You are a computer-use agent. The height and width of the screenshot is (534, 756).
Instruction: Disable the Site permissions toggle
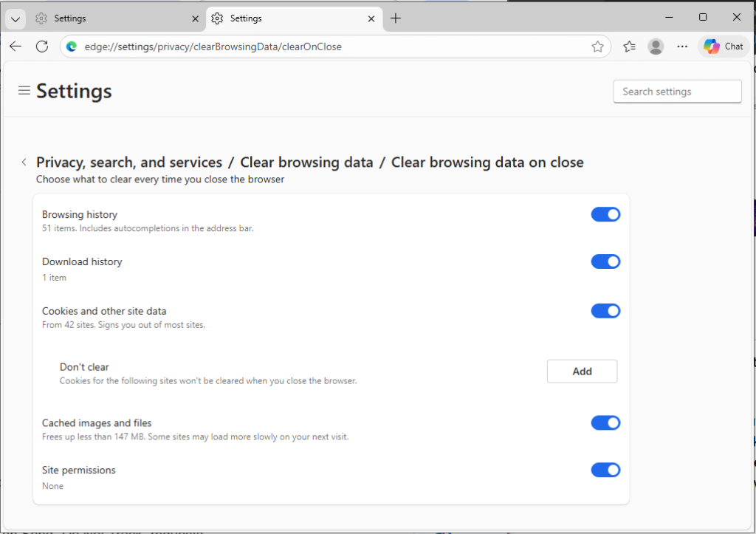[x=605, y=470]
